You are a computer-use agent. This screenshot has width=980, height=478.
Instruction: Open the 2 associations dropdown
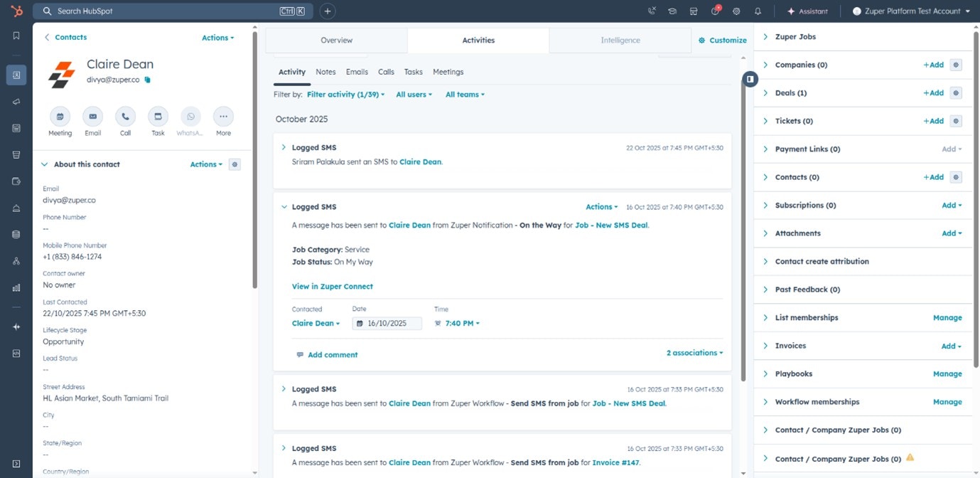(694, 353)
